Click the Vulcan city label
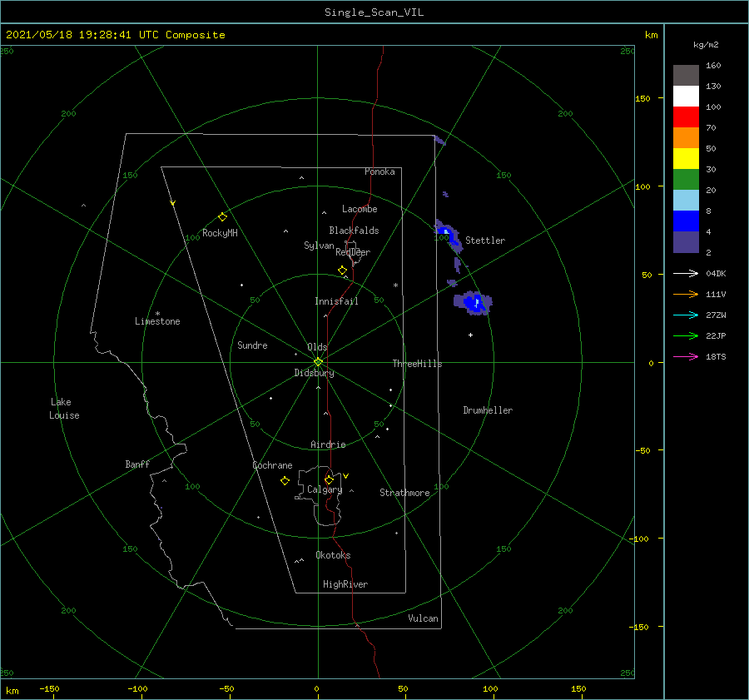749x700 pixels. tap(424, 618)
